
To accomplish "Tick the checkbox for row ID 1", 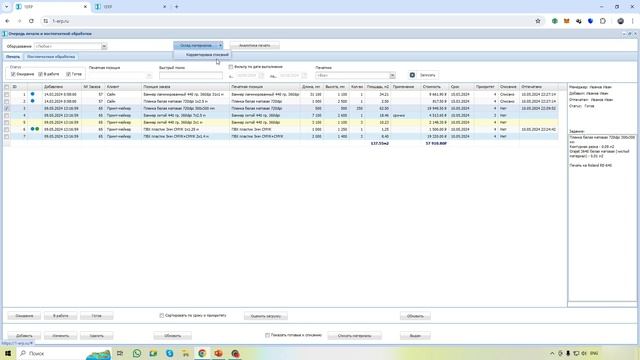I will tap(7, 94).
